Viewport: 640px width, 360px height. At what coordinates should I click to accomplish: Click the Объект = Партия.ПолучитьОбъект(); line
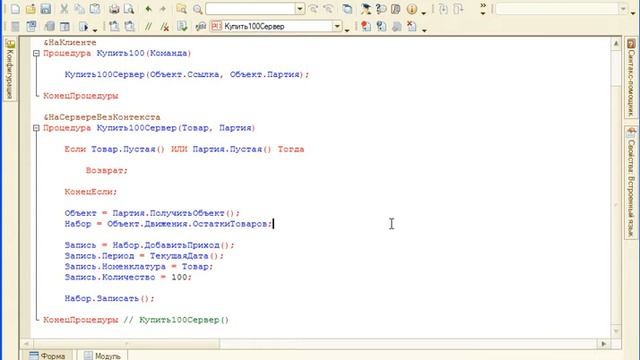tap(152, 213)
